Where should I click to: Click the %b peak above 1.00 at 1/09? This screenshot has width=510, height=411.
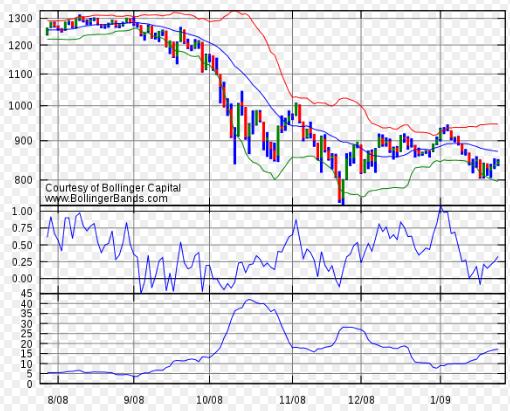point(441,207)
